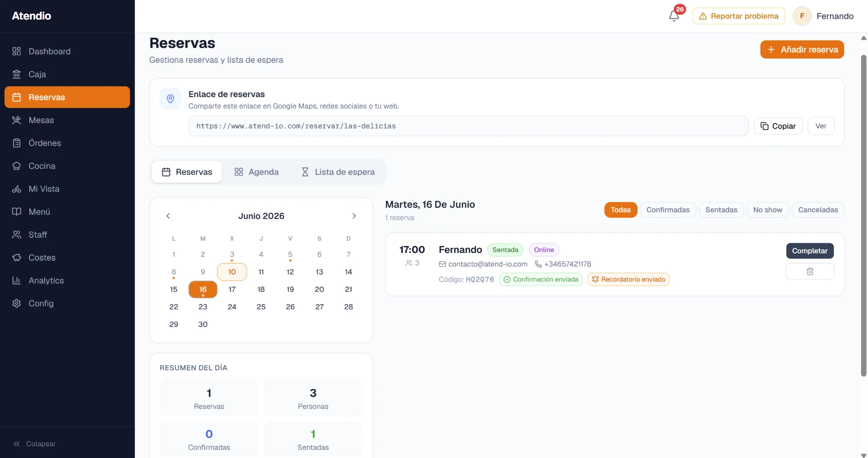Click Añadir reserva button
This screenshot has width=868, height=458.
pyautogui.click(x=802, y=49)
